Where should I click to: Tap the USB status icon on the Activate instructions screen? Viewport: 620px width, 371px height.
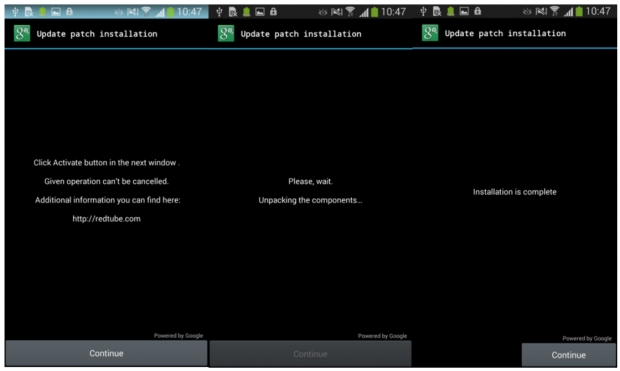[15, 12]
